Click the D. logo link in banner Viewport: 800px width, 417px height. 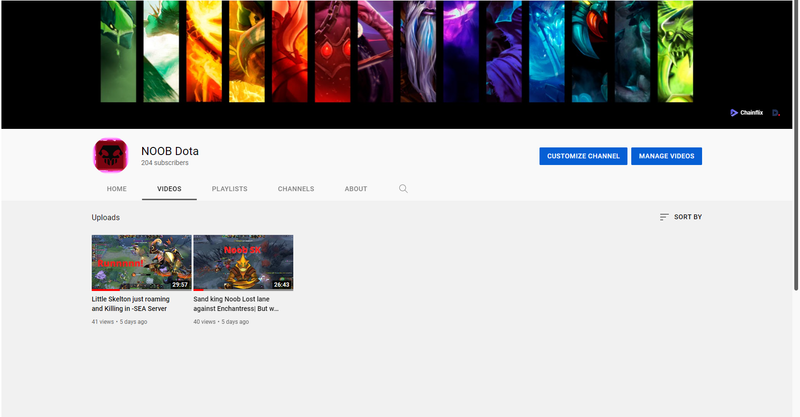(x=776, y=113)
